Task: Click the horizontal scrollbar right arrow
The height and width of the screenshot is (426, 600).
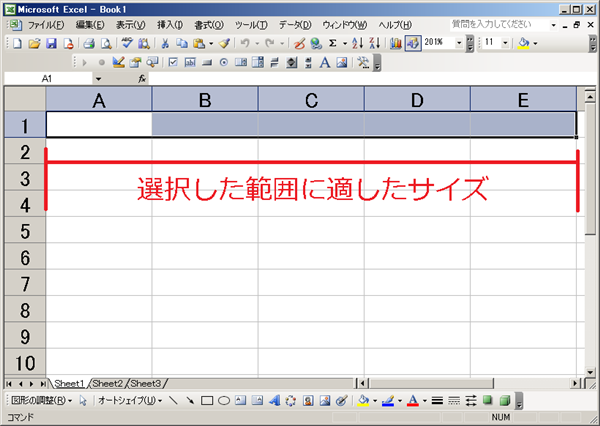Action: click(x=575, y=383)
